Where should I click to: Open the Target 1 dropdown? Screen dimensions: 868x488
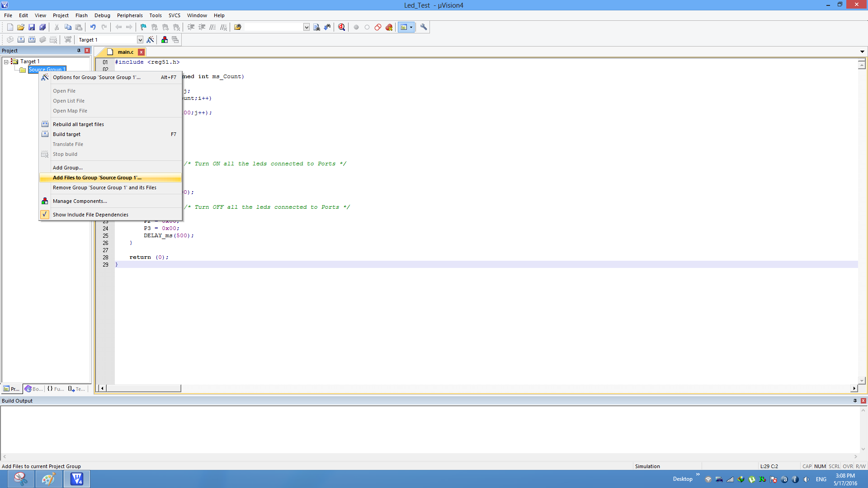pyautogui.click(x=140, y=40)
